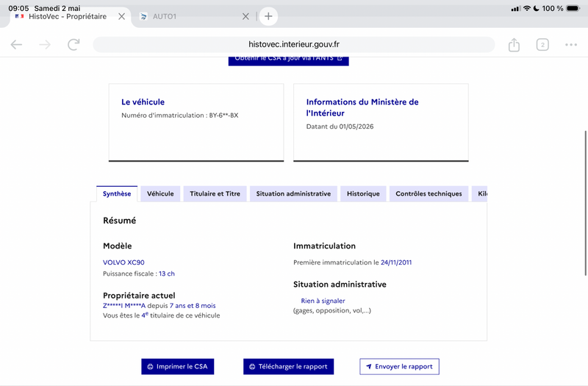The image size is (588, 386).
Task: Click the page vertical scrollbar
Action: click(585, 203)
